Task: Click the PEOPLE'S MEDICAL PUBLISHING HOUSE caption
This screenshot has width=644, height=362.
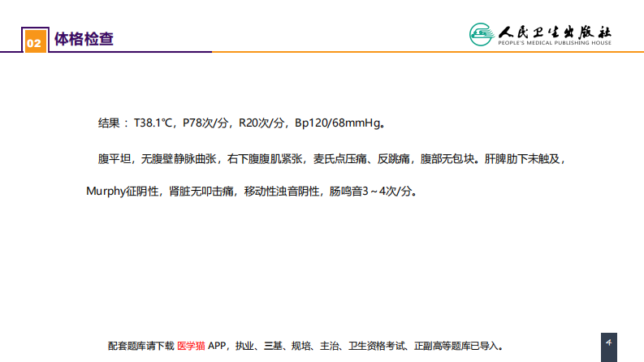Action: [555, 43]
